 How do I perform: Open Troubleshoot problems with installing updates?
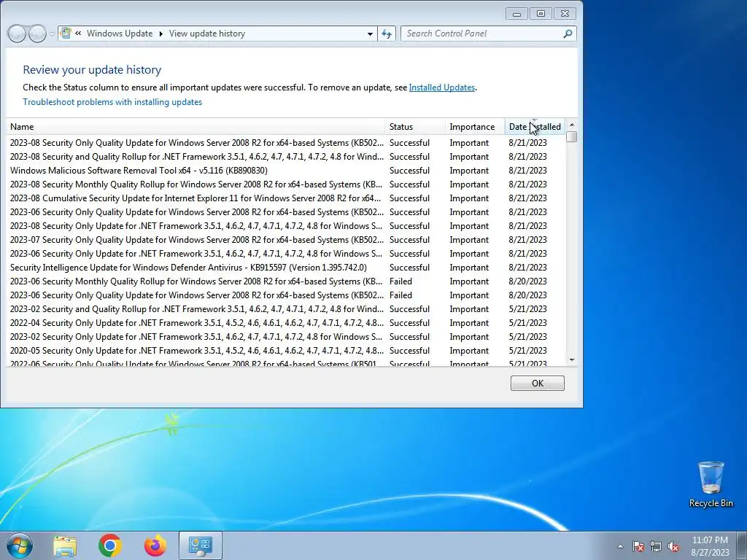[112, 102]
